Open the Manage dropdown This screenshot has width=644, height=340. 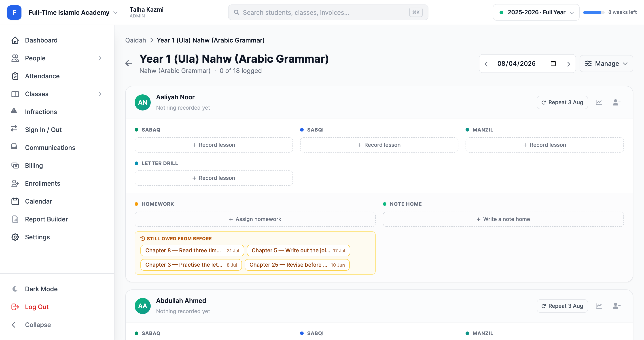pyautogui.click(x=606, y=64)
